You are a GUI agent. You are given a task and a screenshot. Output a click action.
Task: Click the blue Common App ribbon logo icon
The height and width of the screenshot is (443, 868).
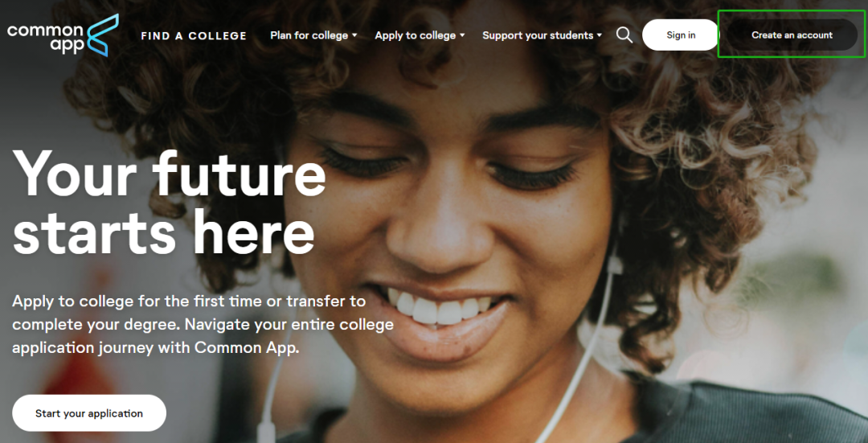[103, 35]
